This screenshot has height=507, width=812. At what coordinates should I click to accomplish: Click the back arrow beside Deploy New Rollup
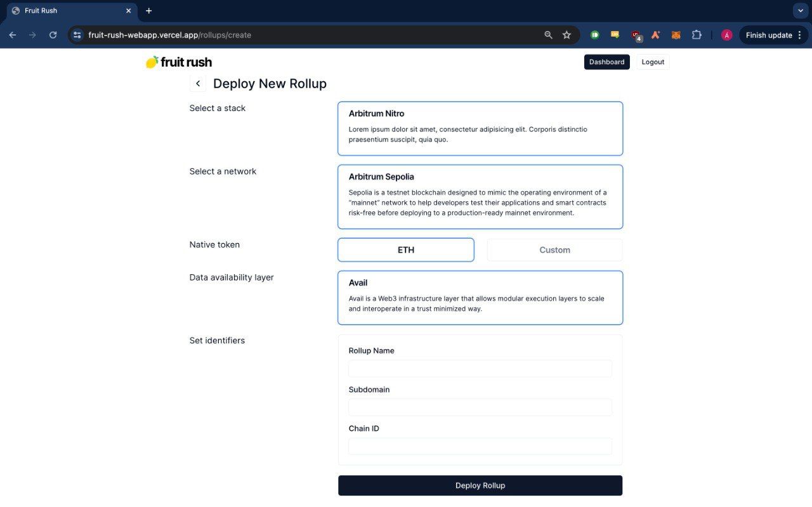pyautogui.click(x=198, y=84)
